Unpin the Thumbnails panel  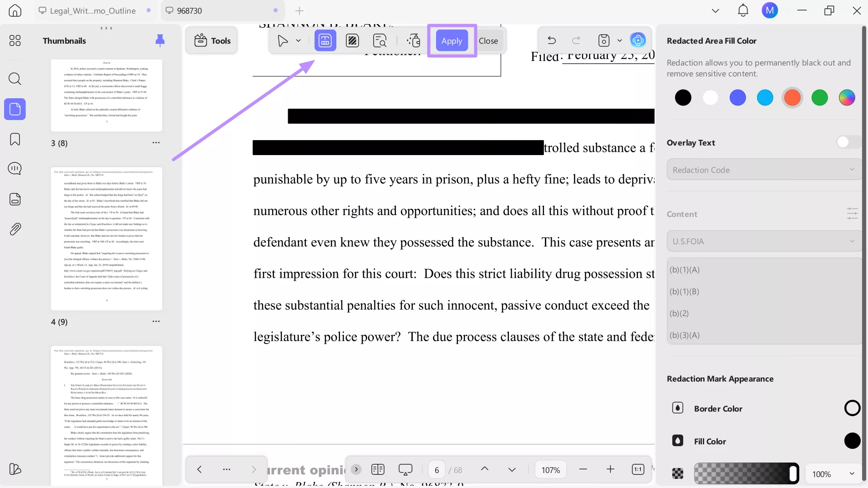160,40
